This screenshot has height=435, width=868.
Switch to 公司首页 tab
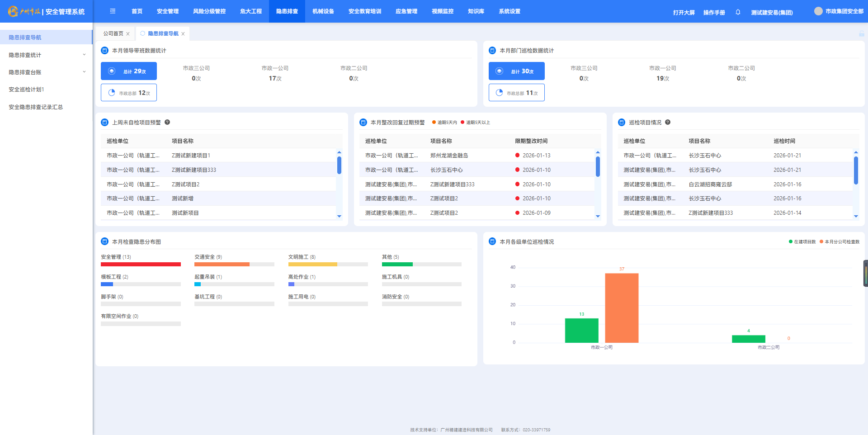pos(113,33)
